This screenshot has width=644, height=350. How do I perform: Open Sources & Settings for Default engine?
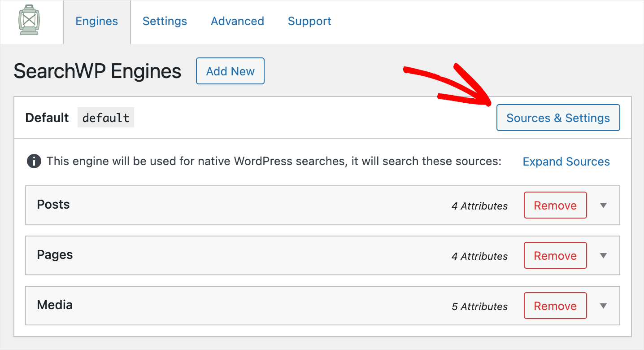pyautogui.click(x=558, y=118)
